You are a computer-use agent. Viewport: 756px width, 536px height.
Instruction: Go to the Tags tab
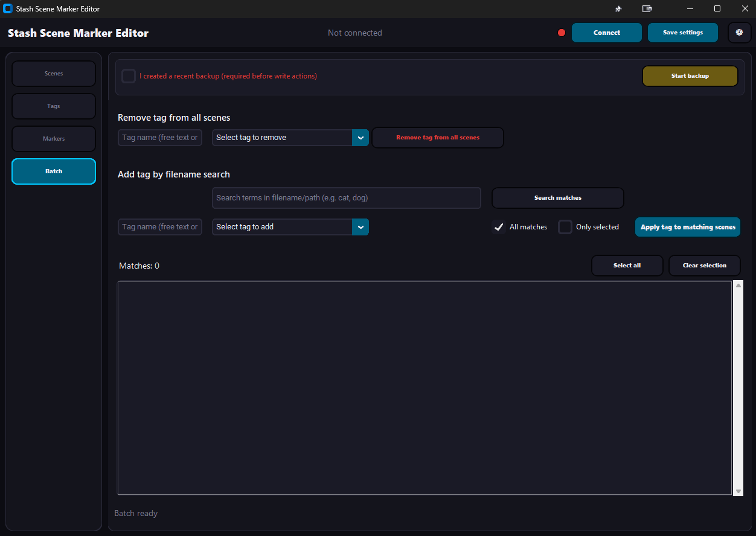point(54,106)
